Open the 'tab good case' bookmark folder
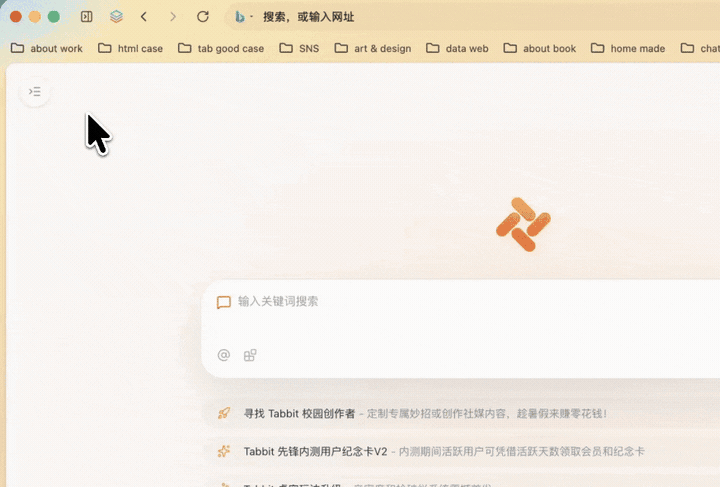The image size is (720, 487). tap(221, 48)
